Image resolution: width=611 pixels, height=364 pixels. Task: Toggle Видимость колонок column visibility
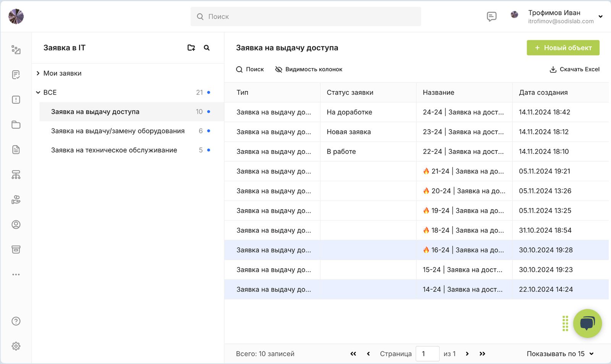click(309, 69)
